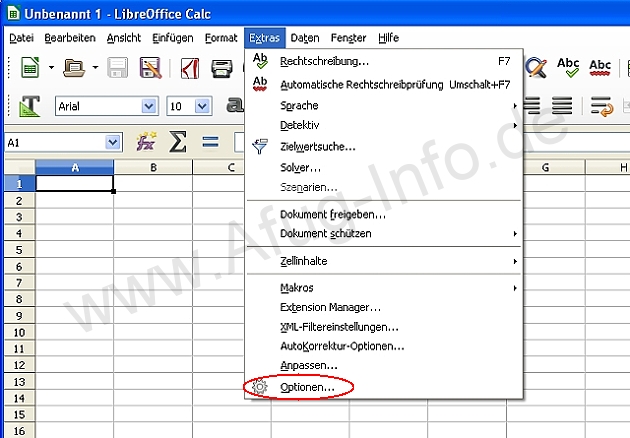Click the Find & Replace magnifier icon

pyautogui.click(x=536, y=68)
